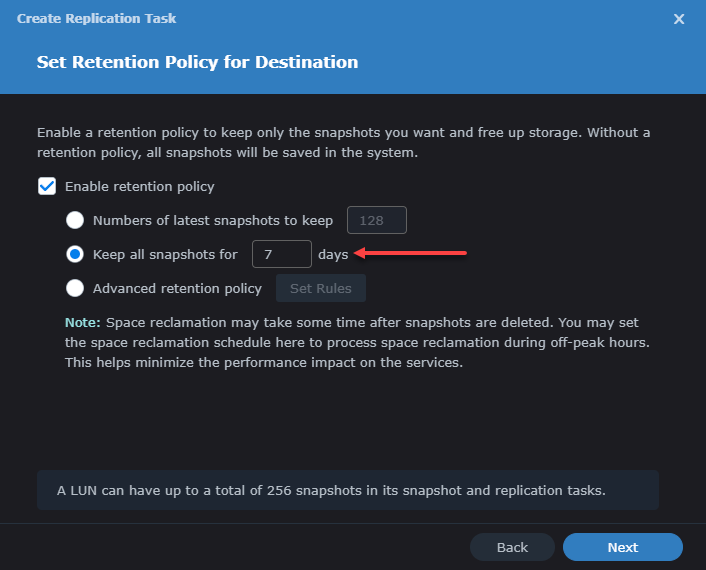
Task: Uncheck the Enable retention policy checkbox
Action: (46, 186)
